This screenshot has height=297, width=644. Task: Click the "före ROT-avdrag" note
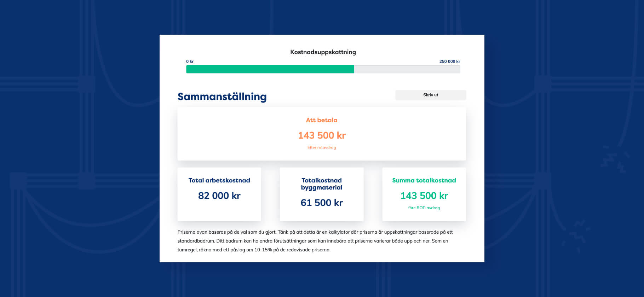click(x=424, y=208)
